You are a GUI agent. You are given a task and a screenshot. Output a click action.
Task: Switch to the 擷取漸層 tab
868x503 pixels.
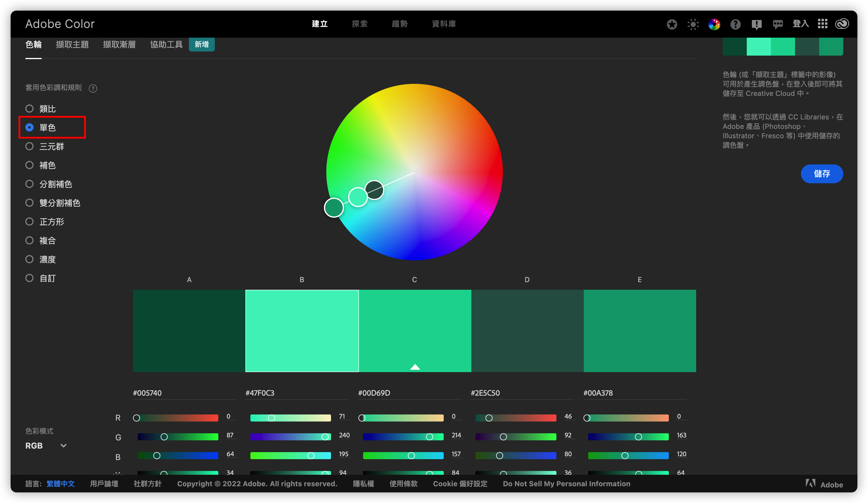click(119, 45)
